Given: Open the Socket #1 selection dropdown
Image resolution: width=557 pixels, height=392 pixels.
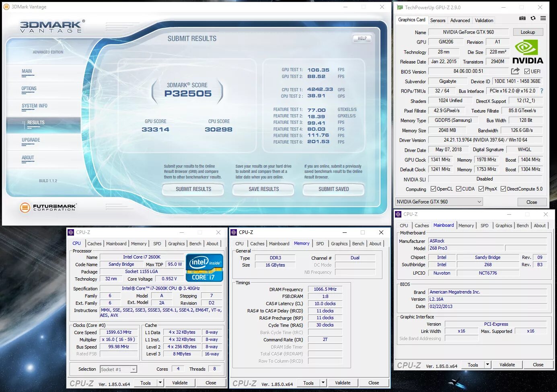Looking at the screenshot, I should point(118,369).
